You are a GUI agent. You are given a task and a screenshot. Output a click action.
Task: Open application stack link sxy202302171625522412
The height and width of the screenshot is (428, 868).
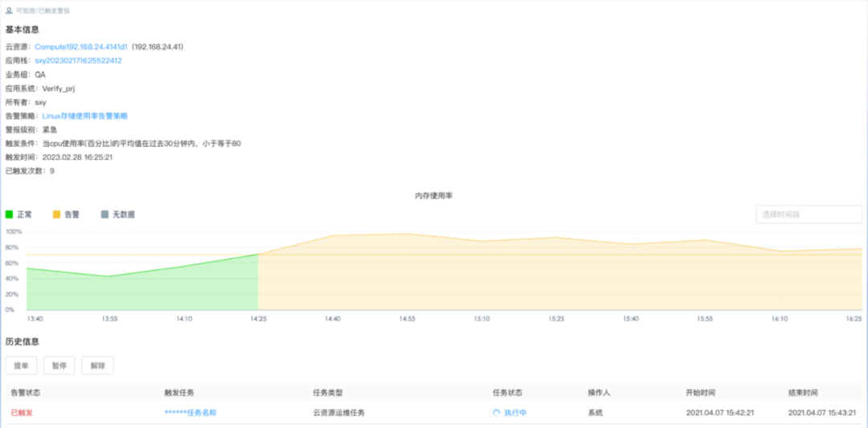tap(78, 61)
